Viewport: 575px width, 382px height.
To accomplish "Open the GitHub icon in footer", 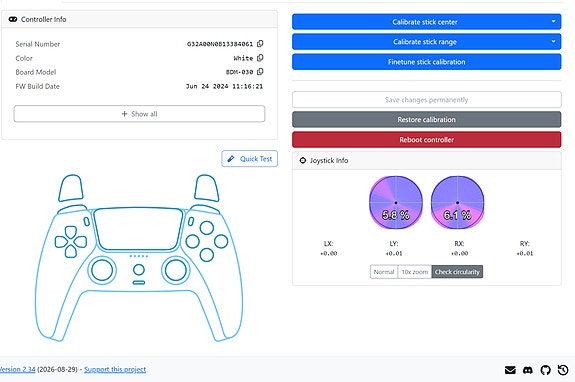I will pyautogui.click(x=545, y=370).
